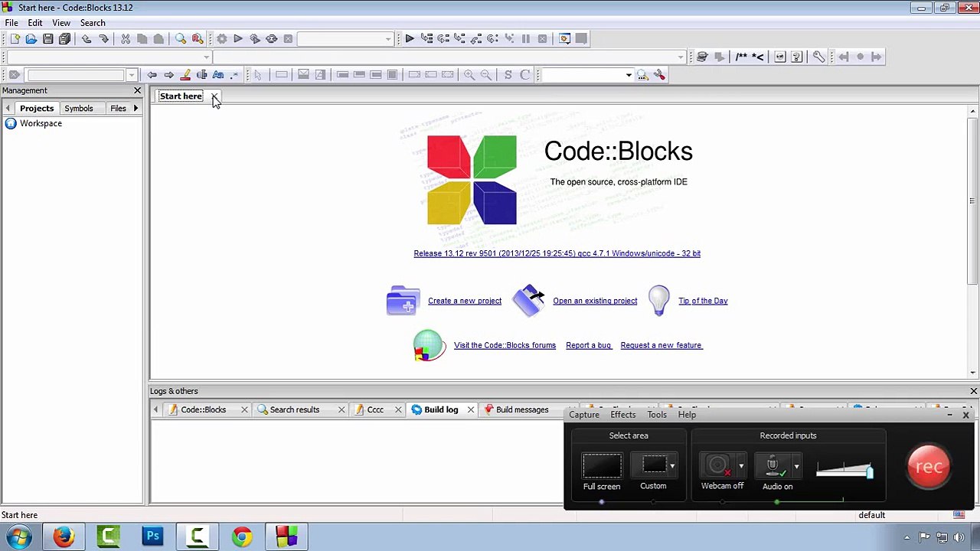Screen dimensions: 980x551
Task: Click the red rec button
Action: click(x=929, y=466)
